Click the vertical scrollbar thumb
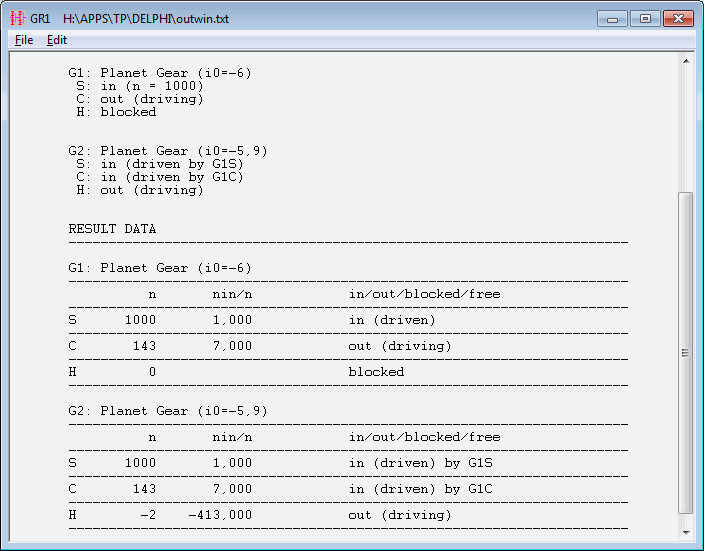The image size is (704, 551). coord(685,352)
